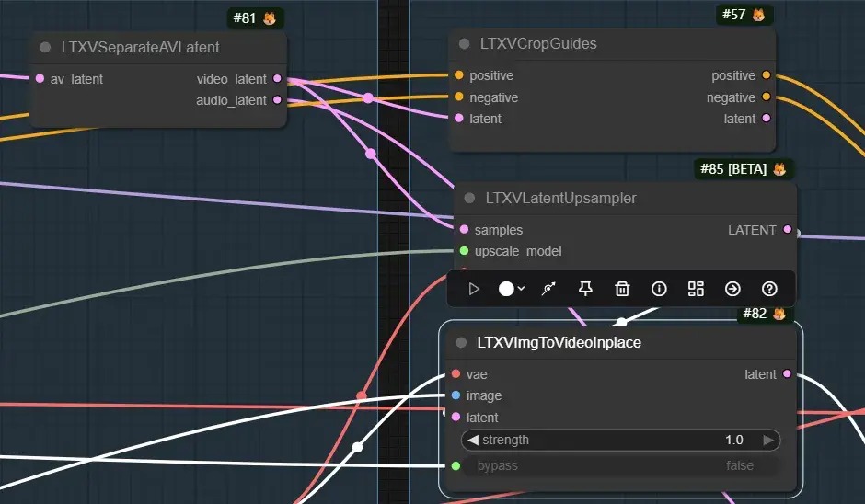Viewport: 865px width, 504px height.
Task: Decrease strength with the left arrow
Action: [x=472, y=440]
